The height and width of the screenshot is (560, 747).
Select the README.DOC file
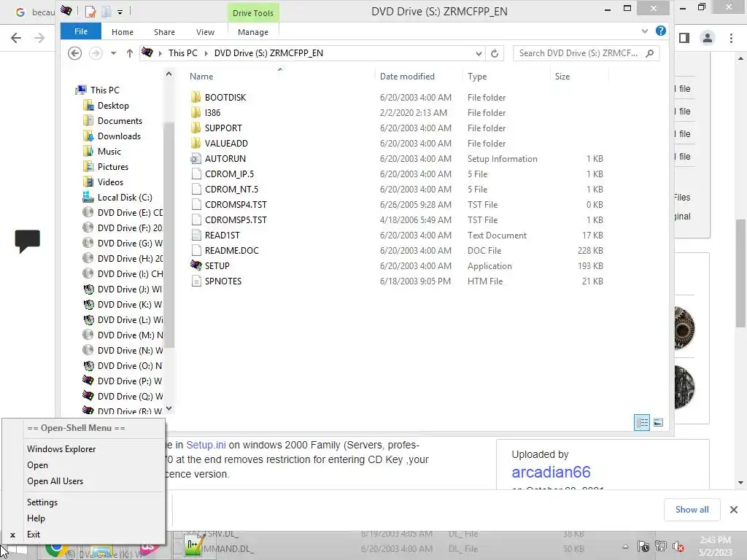(231, 251)
